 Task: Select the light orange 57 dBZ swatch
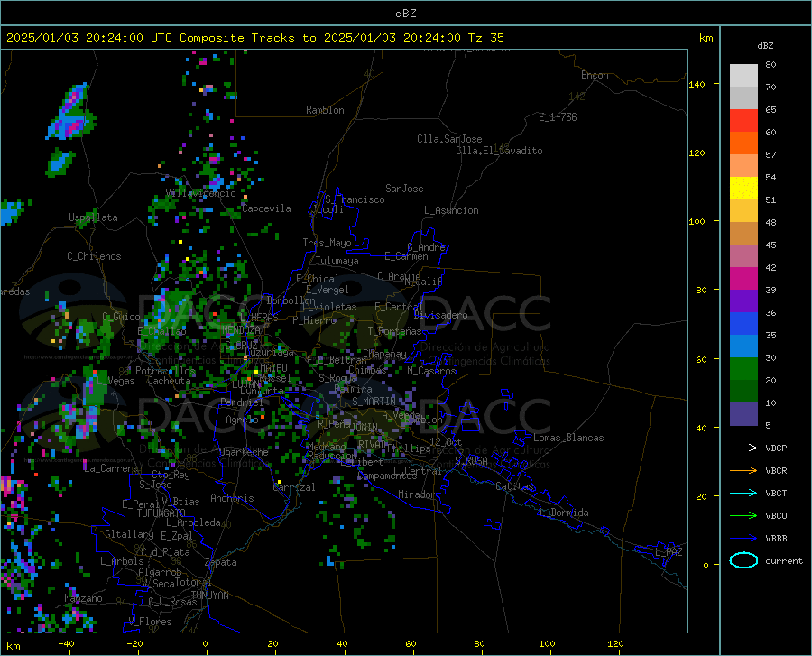tap(743, 166)
